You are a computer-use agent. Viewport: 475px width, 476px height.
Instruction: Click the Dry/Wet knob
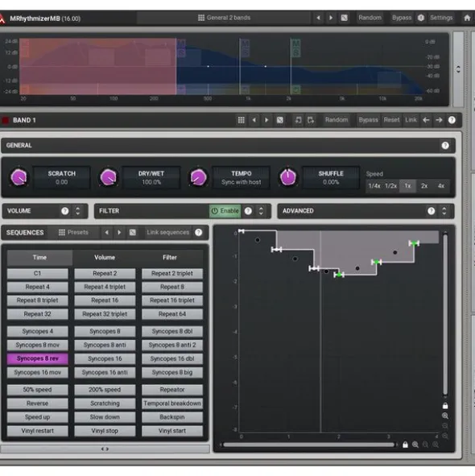click(x=109, y=177)
